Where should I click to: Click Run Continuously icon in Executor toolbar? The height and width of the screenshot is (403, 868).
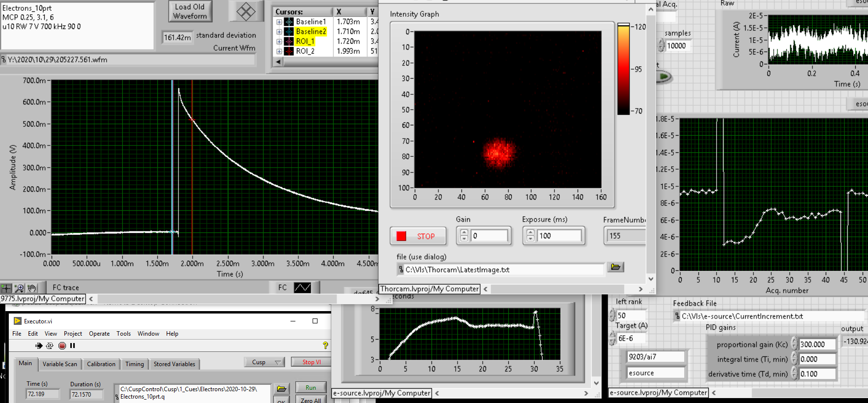(x=50, y=346)
